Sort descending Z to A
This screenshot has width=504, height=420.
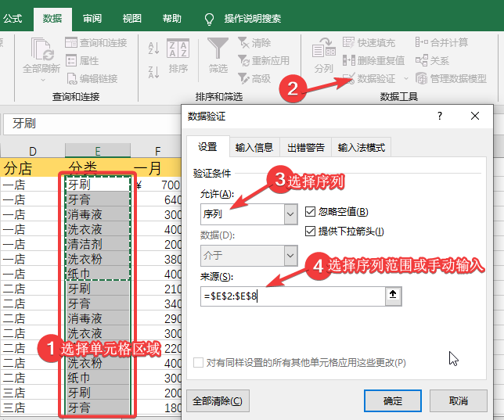click(x=153, y=72)
